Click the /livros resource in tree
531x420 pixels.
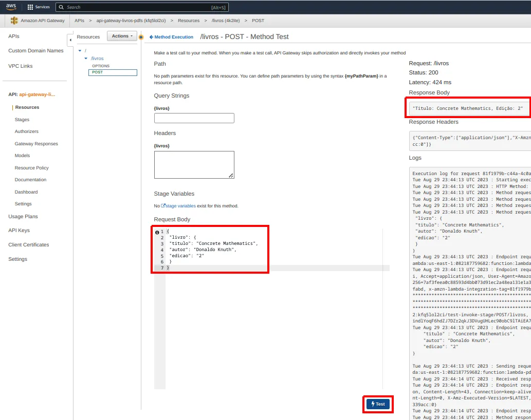point(97,59)
